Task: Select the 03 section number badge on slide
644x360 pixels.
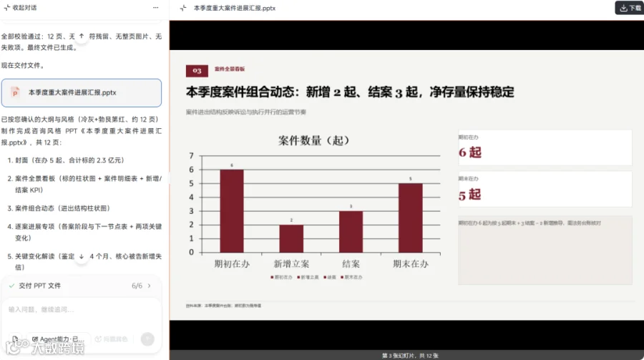Action: [197, 71]
